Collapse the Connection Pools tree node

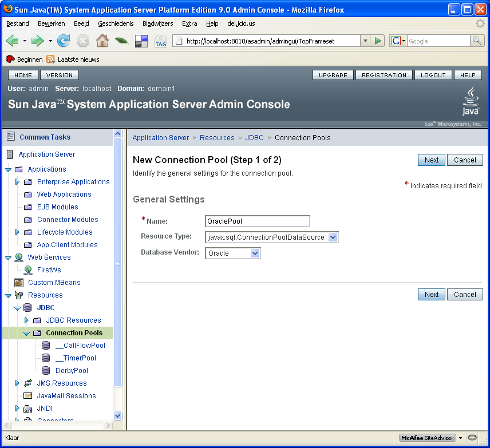(27, 332)
